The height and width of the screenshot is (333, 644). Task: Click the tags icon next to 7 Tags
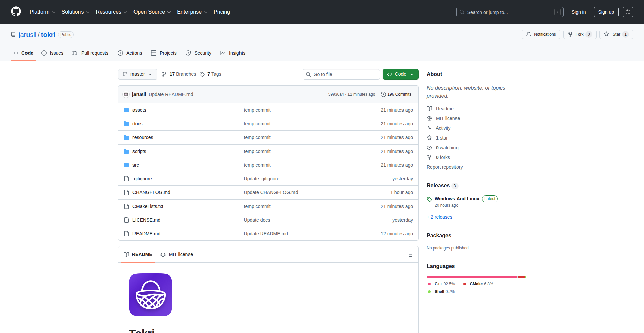(202, 74)
